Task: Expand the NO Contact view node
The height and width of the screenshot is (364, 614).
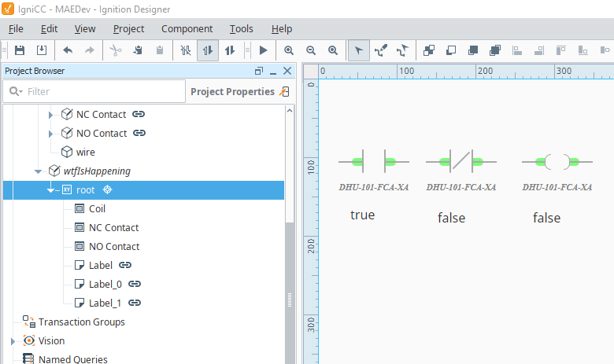Action: tap(50, 134)
